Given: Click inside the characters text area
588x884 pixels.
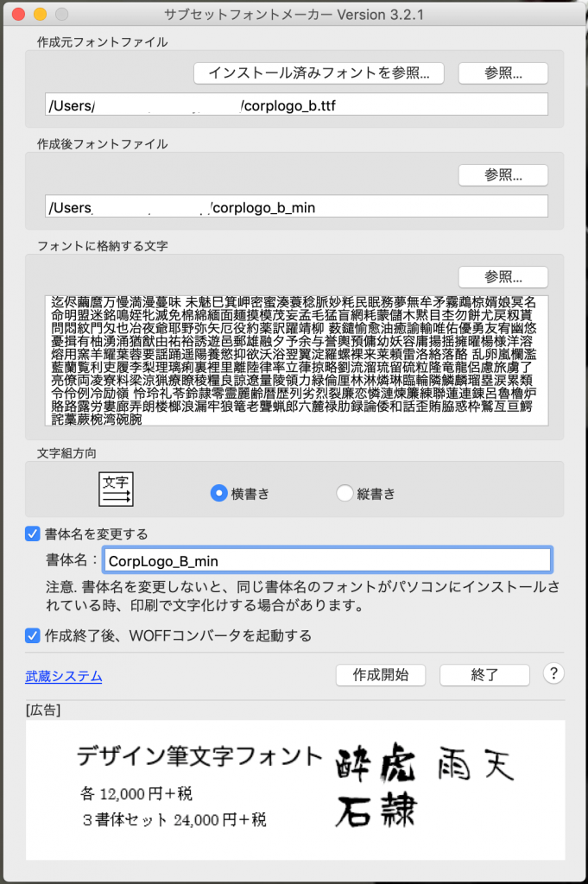Looking at the screenshot, I should tap(296, 361).
